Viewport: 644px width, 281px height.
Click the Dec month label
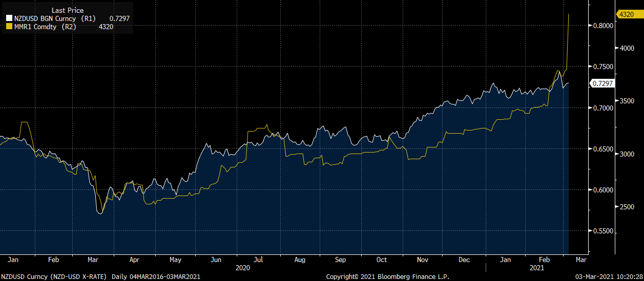(464, 260)
